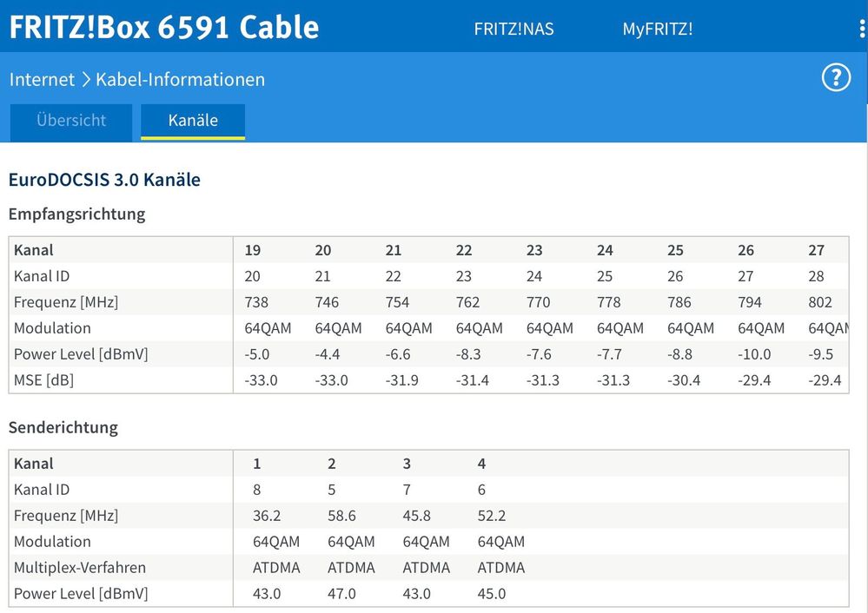Click the EuroDOCSIS 3.0 Kanäle heading

coord(104,180)
